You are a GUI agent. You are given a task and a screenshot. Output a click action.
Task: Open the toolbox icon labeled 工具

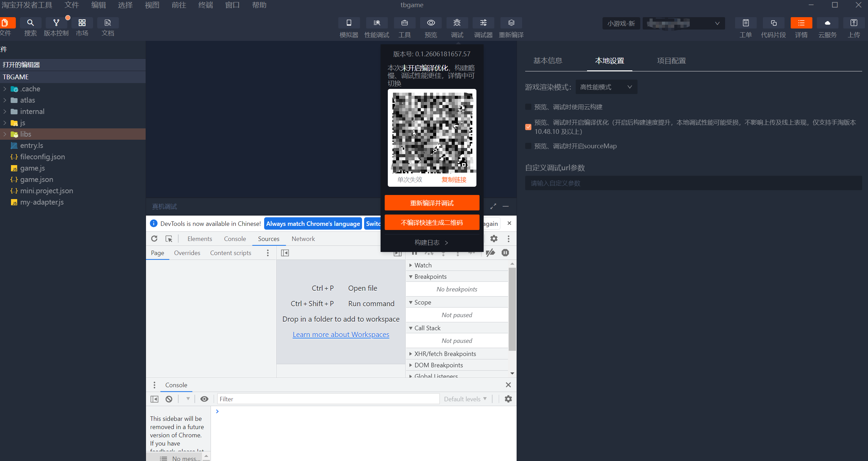click(405, 23)
